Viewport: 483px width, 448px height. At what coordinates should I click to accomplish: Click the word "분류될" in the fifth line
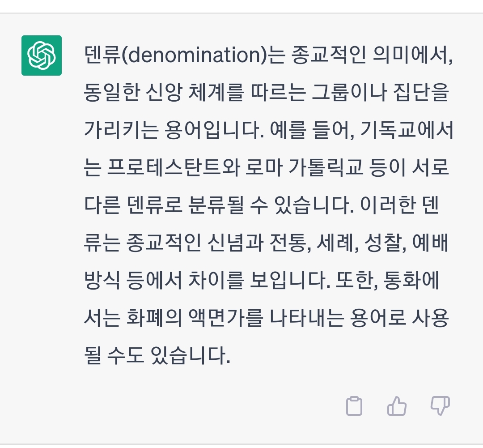[x=215, y=205]
